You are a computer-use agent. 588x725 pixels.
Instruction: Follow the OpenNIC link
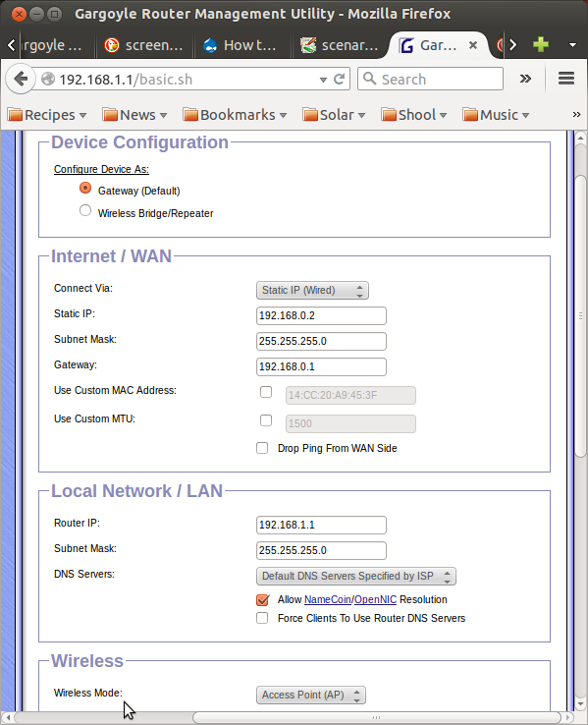(x=376, y=599)
